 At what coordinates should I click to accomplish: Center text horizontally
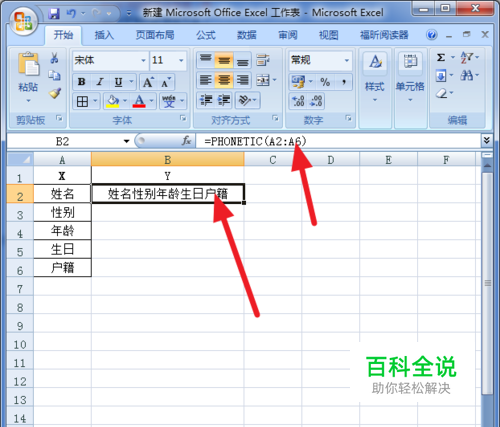[x=224, y=80]
